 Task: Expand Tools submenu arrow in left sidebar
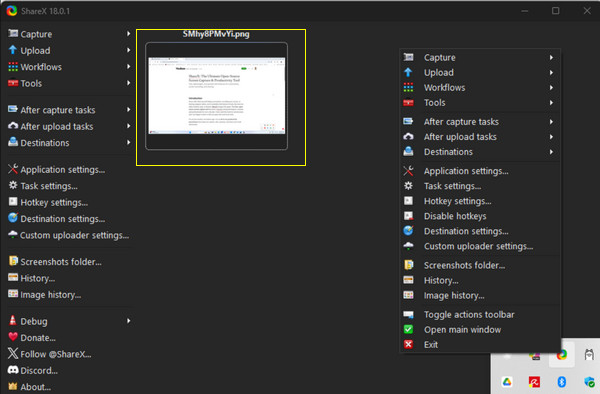pos(129,83)
